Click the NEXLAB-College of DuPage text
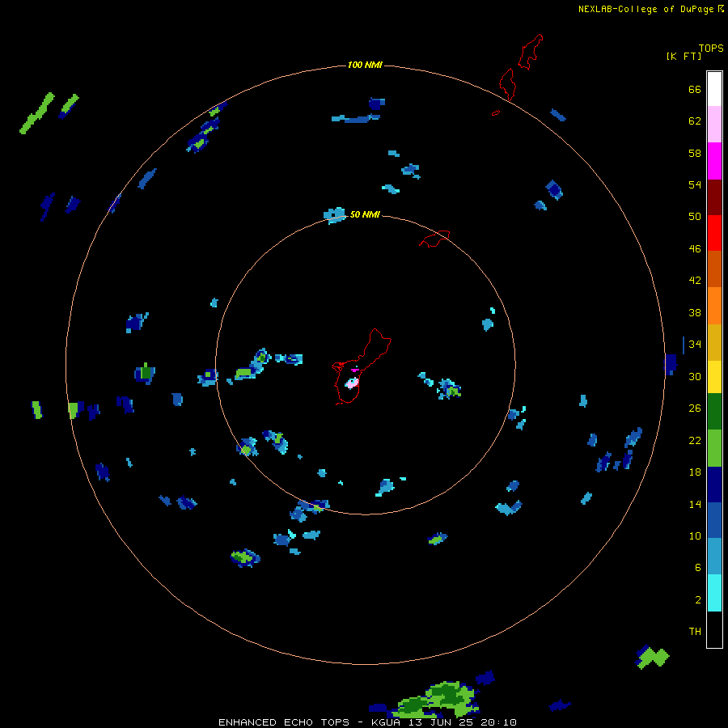The height and width of the screenshot is (728, 728). 645,9
